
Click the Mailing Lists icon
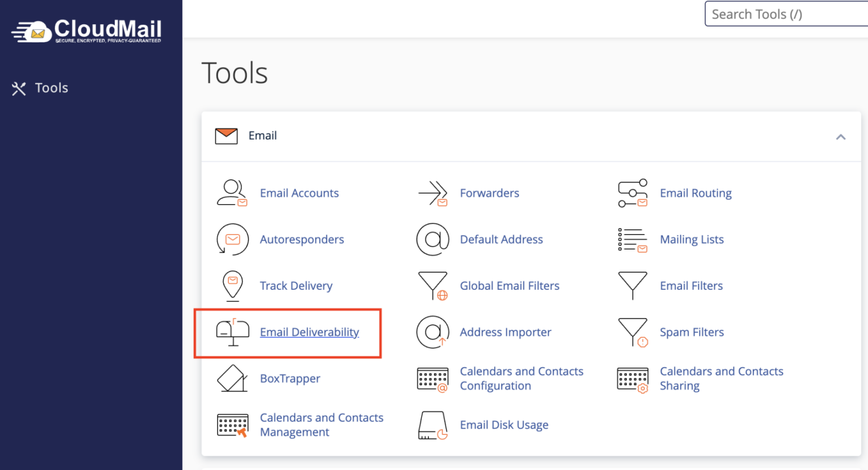click(x=632, y=240)
